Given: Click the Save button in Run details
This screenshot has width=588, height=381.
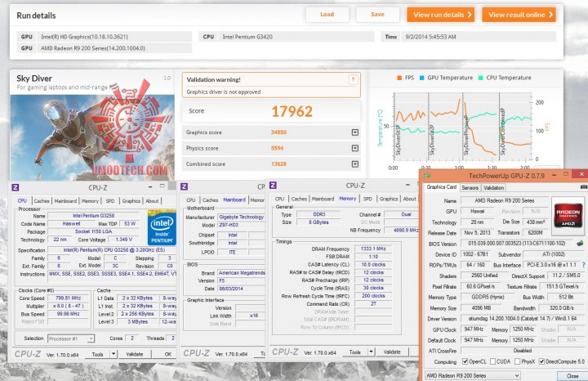Looking at the screenshot, I should (x=377, y=14).
